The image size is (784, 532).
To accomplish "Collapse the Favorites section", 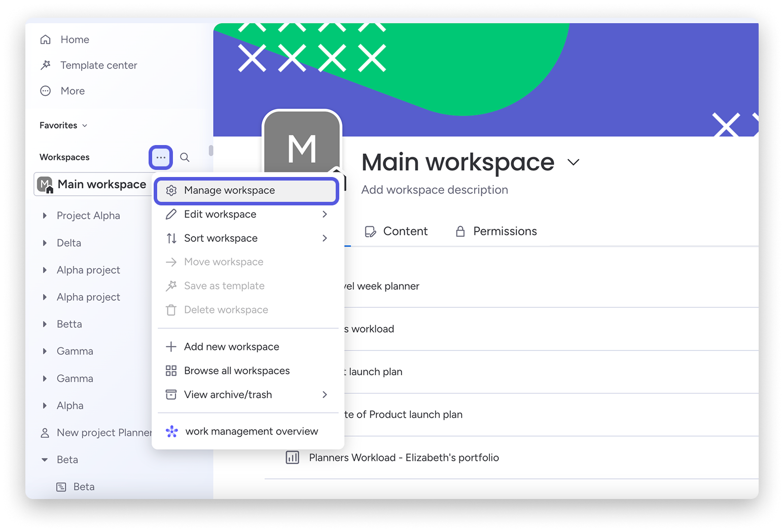I will [84, 125].
